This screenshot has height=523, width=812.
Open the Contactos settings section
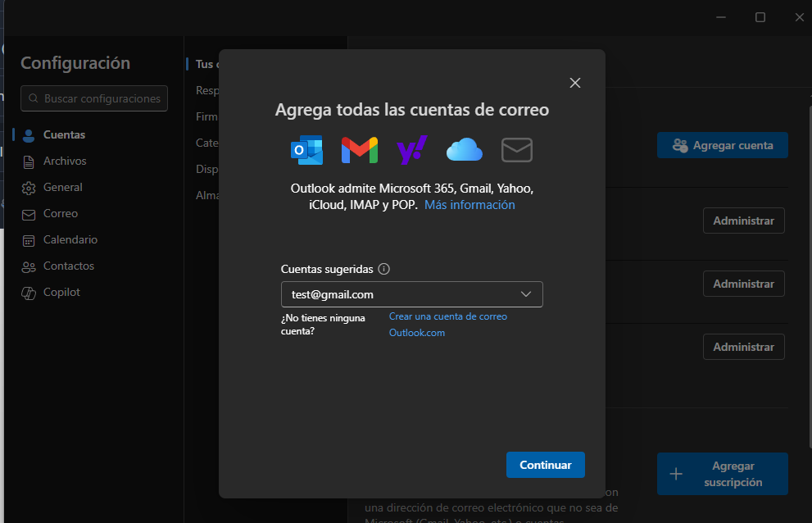tap(69, 266)
